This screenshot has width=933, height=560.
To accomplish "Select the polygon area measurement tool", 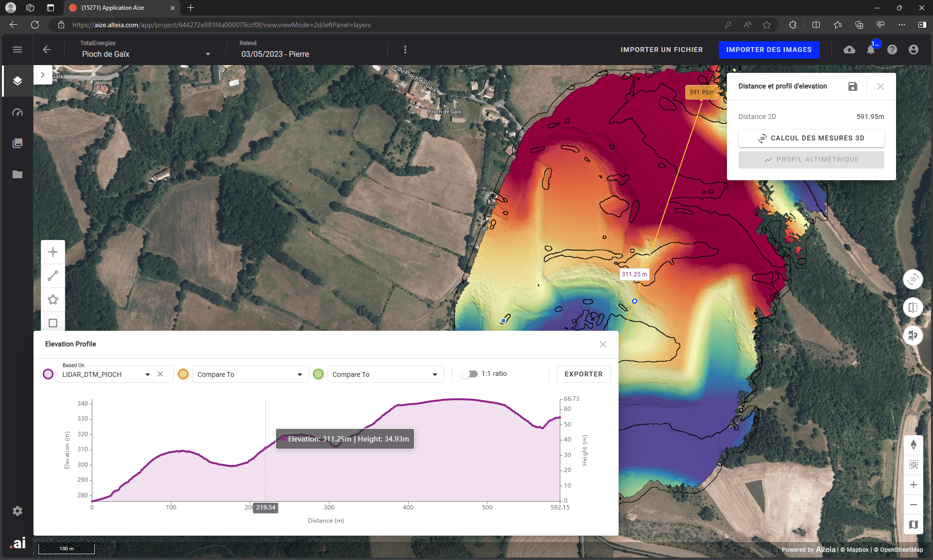I will [53, 300].
